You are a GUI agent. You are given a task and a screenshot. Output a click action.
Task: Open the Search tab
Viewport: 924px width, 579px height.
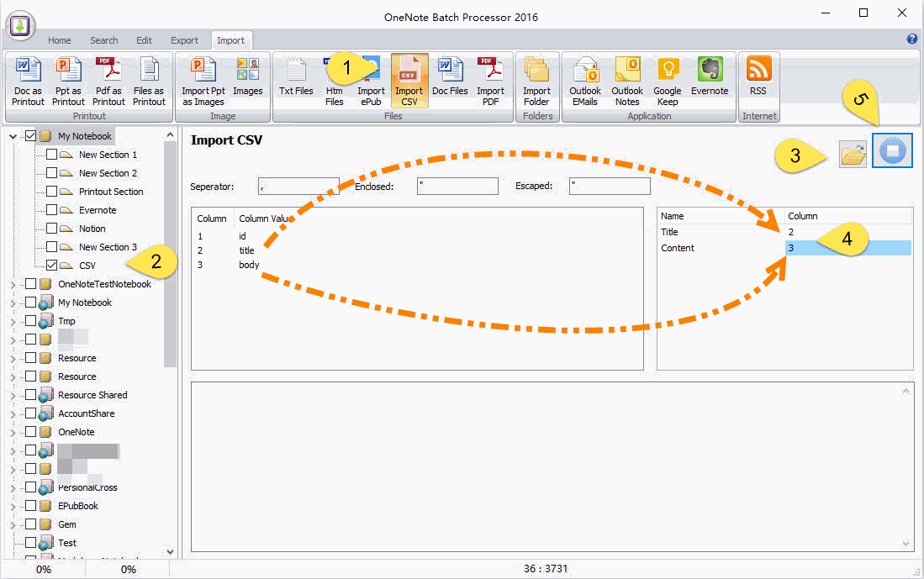pos(103,40)
